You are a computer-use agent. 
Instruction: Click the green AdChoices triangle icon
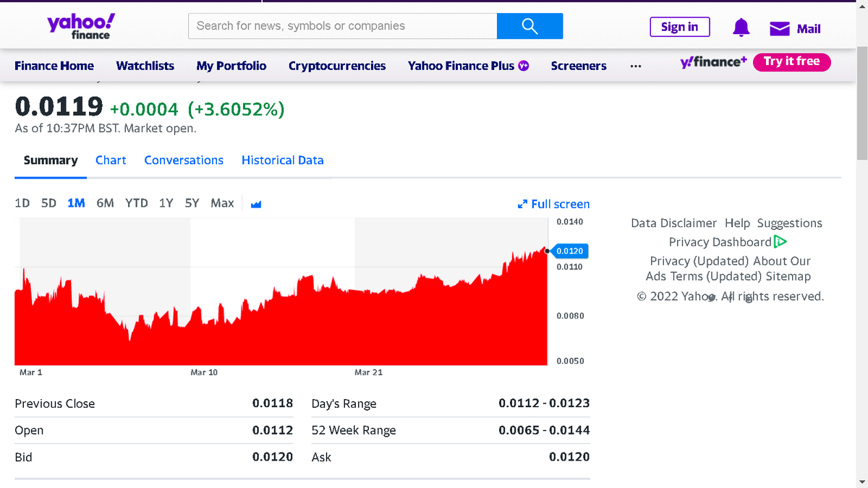point(780,242)
